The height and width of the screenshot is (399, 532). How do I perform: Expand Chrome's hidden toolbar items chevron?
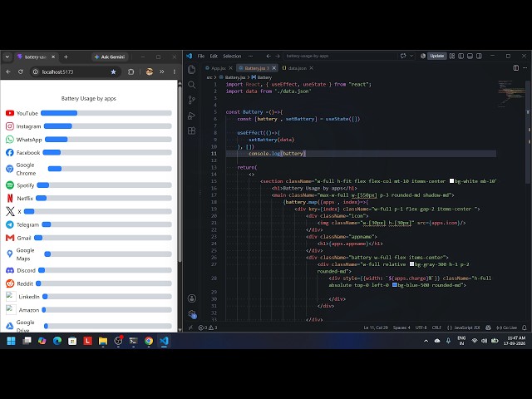[162, 72]
